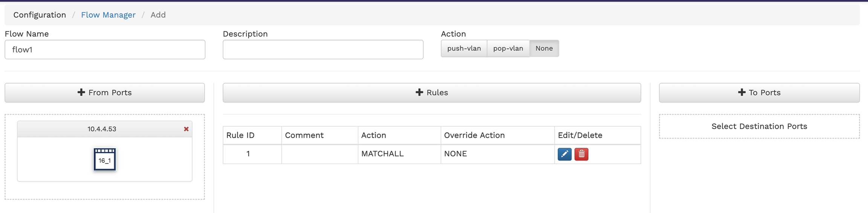Open the Flow Manager breadcrumb link
868x213 pixels.
(x=108, y=15)
